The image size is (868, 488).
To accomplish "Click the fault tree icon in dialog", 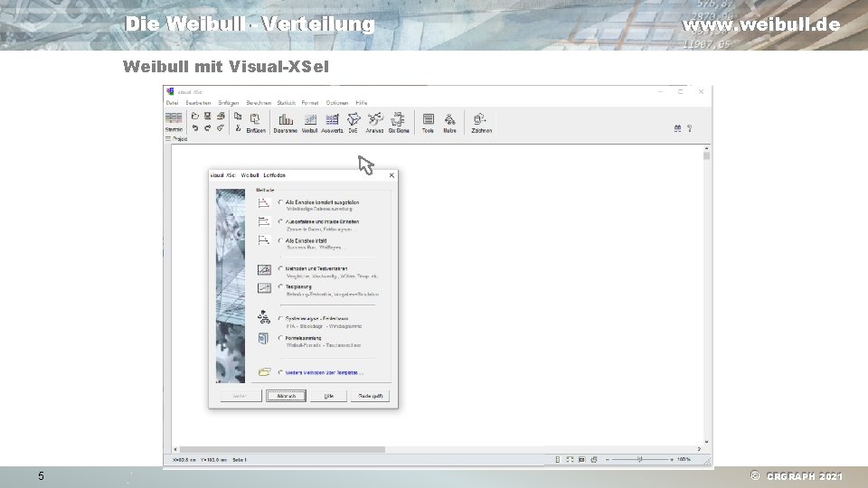I will 264,317.
